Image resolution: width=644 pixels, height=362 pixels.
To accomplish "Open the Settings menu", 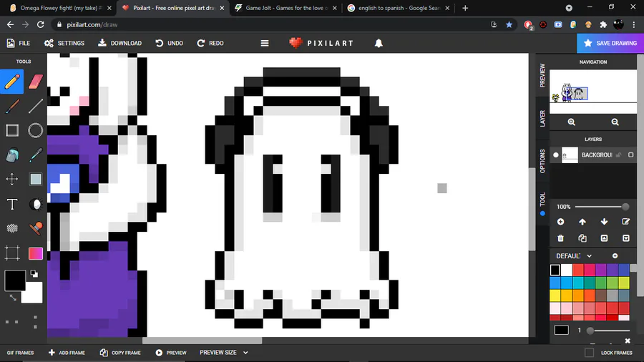I will tap(64, 43).
